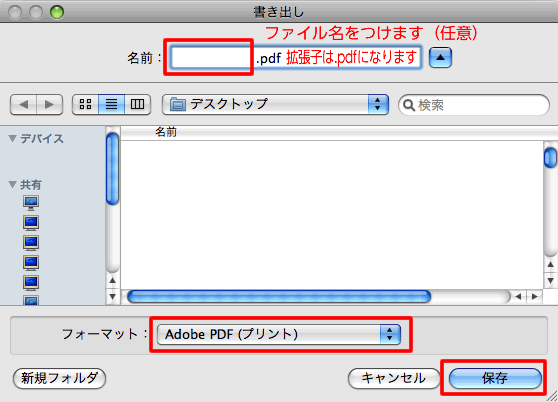Open the フォーマット Adobe PDF dropdown
This screenshot has width=558, height=402.
pyautogui.click(x=279, y=334)
